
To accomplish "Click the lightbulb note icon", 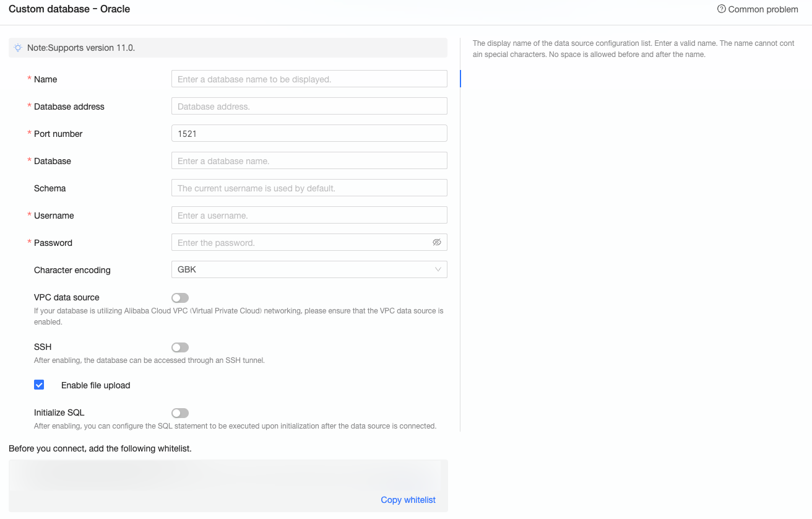I will 18,48.
